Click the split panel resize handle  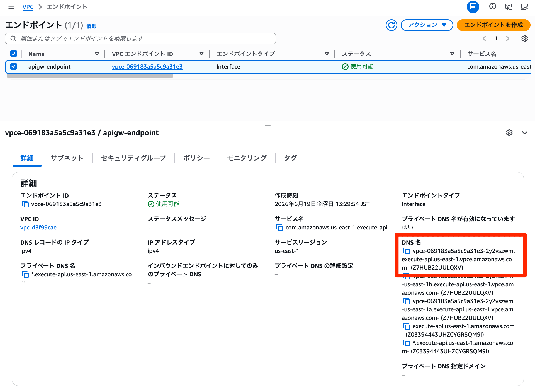[x=268, y=125]
